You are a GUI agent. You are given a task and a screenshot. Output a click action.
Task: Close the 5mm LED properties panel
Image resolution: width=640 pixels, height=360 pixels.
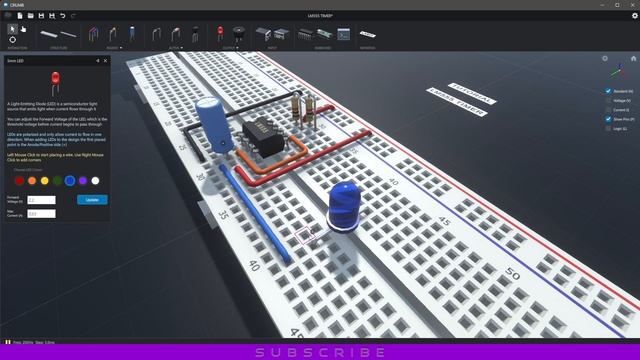[x=105, y=61]
